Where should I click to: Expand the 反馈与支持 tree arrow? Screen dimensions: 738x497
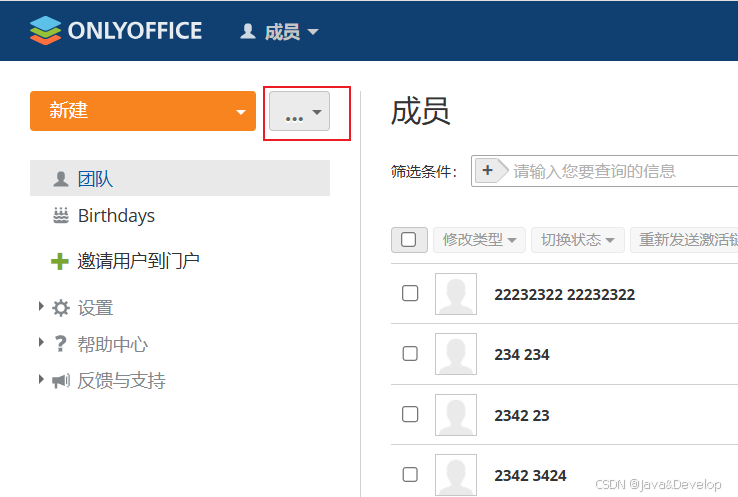pyautogui.click(x=41, y=379)
